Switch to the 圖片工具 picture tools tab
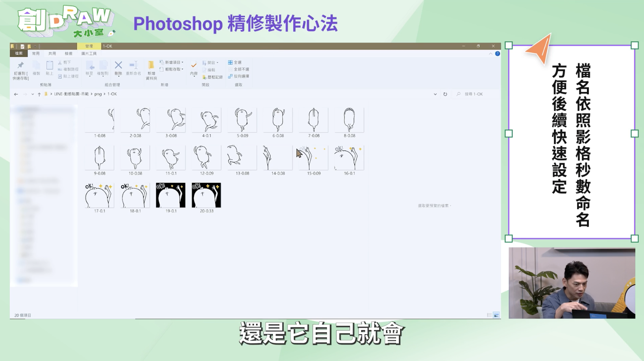This screenshot has width=644, height=361. point(89,54)
